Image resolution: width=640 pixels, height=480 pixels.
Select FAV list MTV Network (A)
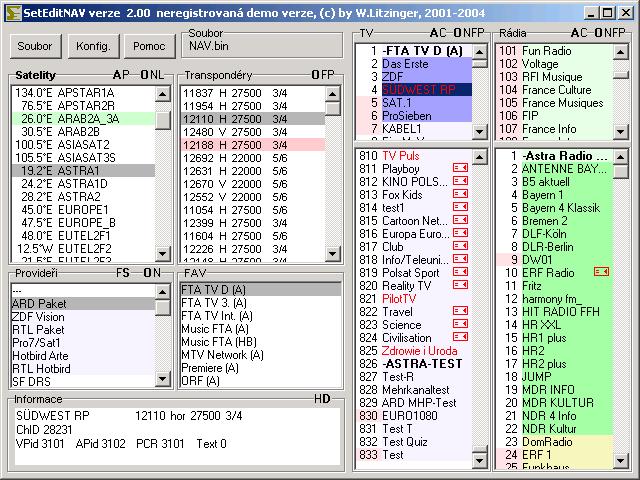[260, 355]
